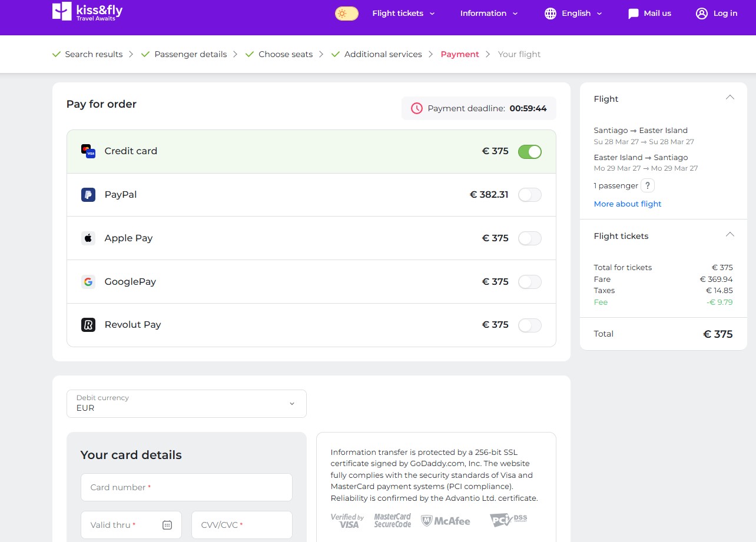756x542 pixels.
Task: Click the PayPal logo icon
Action: point(88,195)
